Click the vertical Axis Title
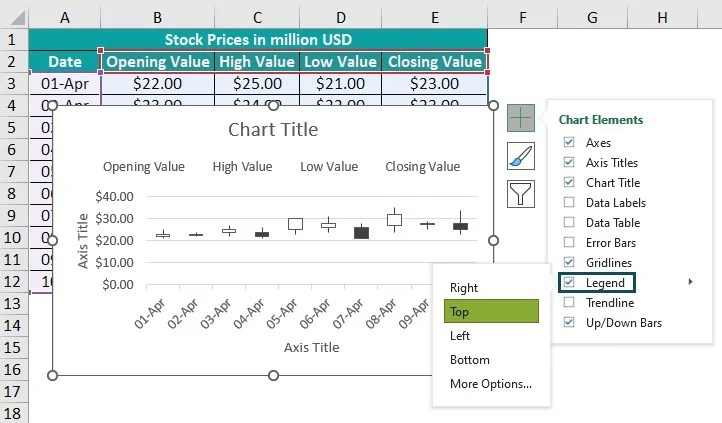The width and height of the screenshot is (722, 423). 82,241
